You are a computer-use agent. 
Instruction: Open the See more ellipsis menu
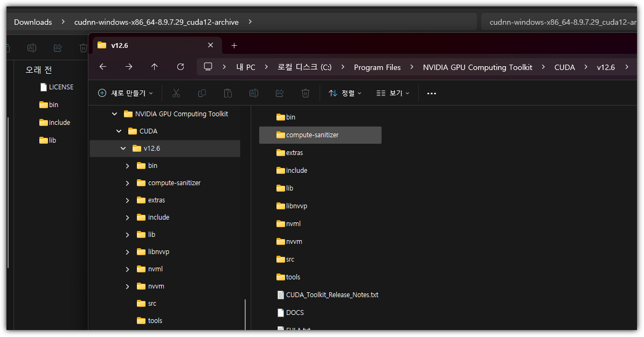coord(431,93)
